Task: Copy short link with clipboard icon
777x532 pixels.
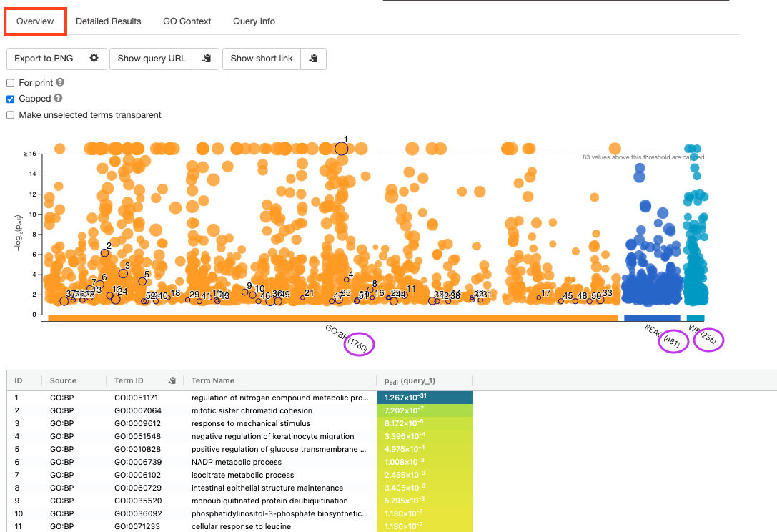Action: tap(313, 59)
